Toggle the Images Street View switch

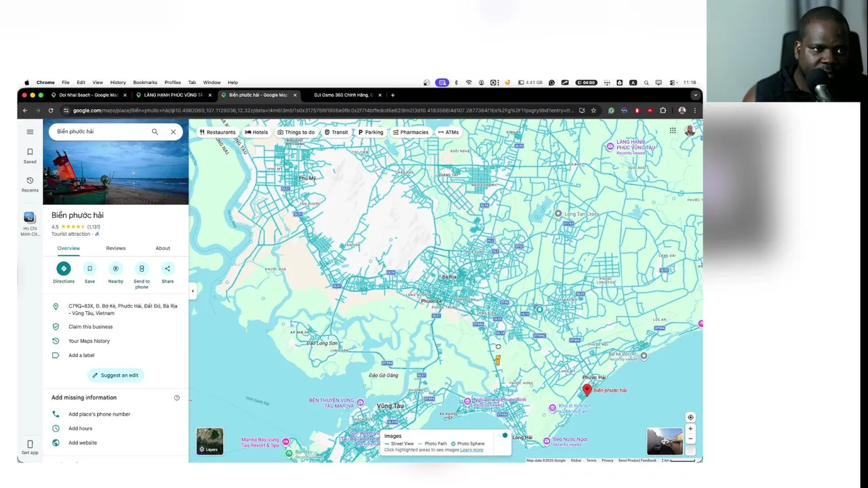coord(505,435)
